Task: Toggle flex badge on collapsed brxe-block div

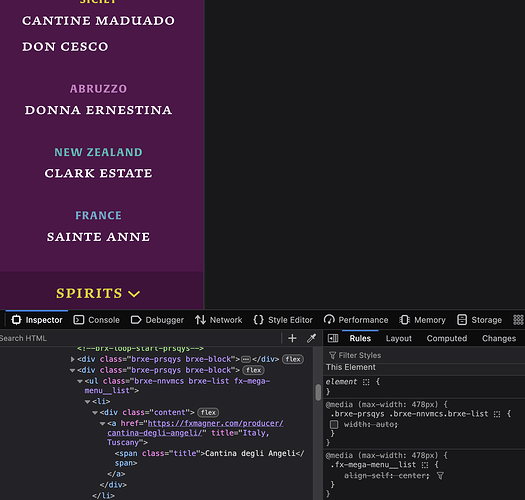Action: tap(293, 359)
